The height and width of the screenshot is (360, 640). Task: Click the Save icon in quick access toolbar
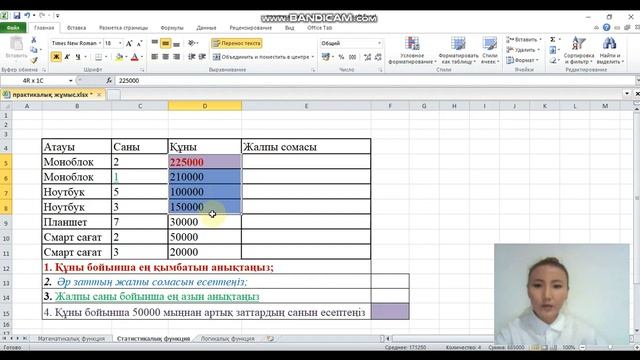pyautogui.click(x=17, y=16)
